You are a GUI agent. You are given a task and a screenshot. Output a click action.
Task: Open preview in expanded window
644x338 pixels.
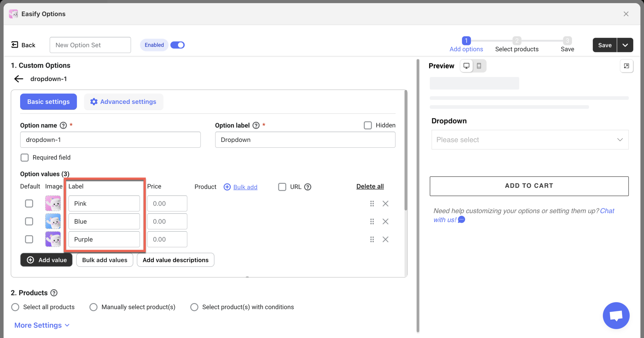click(626, 66)
